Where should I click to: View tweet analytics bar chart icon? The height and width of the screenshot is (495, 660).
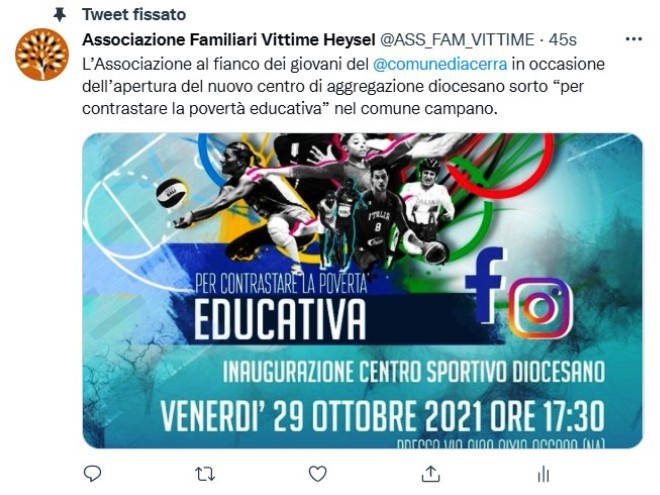coord(543,474)
